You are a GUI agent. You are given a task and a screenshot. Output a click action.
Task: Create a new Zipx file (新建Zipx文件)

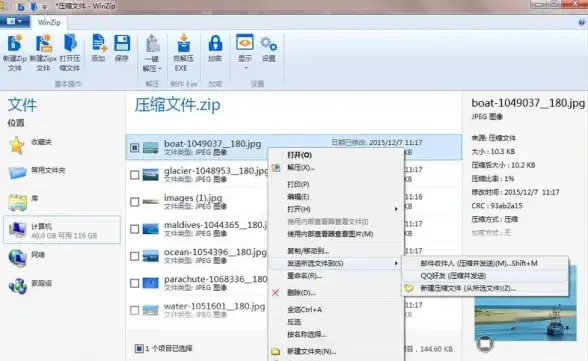coord(43,52)
